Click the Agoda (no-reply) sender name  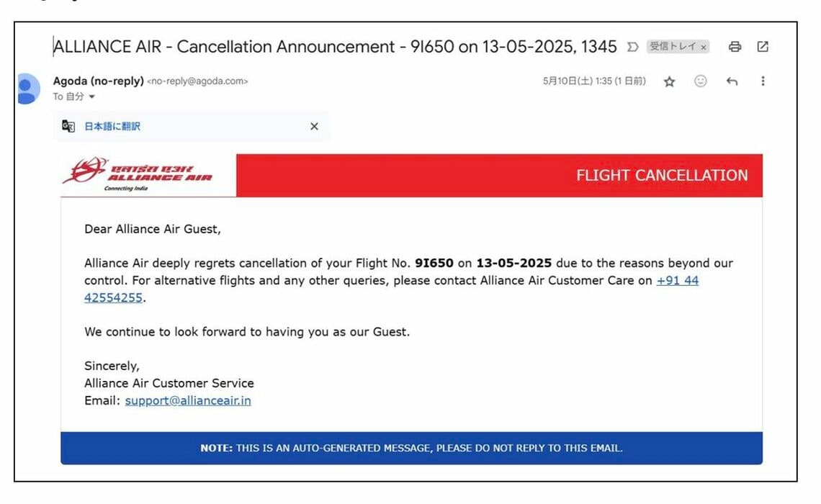99,81
